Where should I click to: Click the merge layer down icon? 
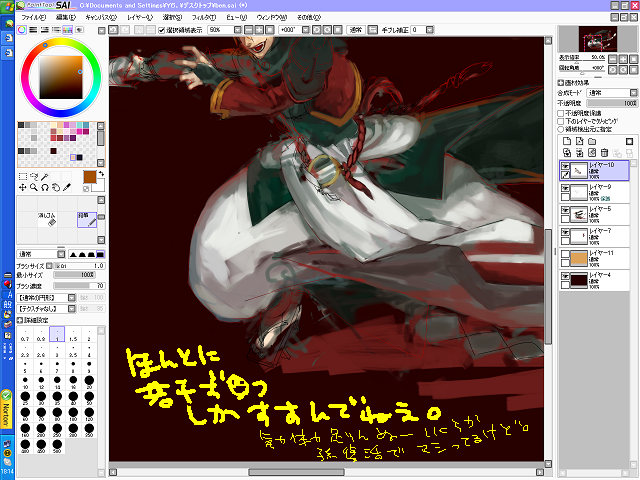tap(579, 153)
